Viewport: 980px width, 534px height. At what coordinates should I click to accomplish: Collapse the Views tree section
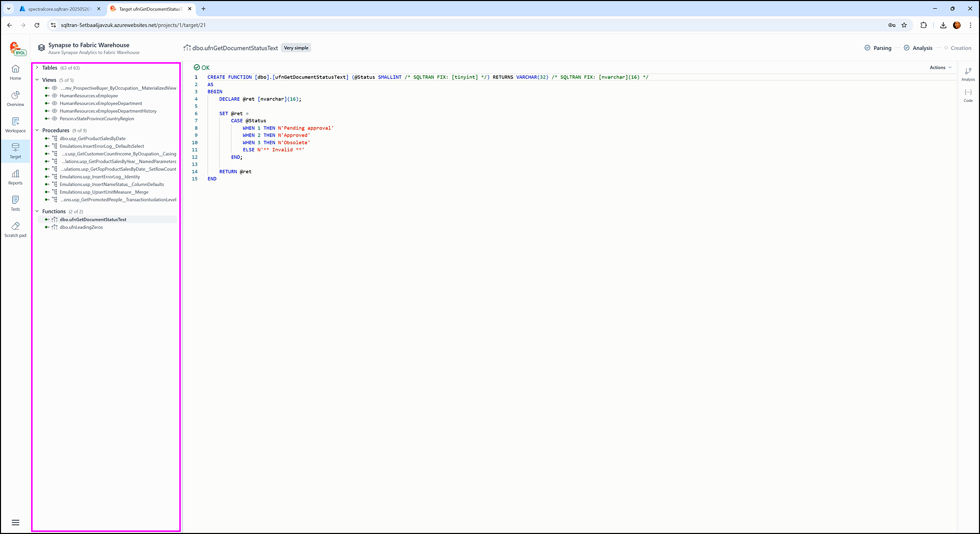pos(37,80)
